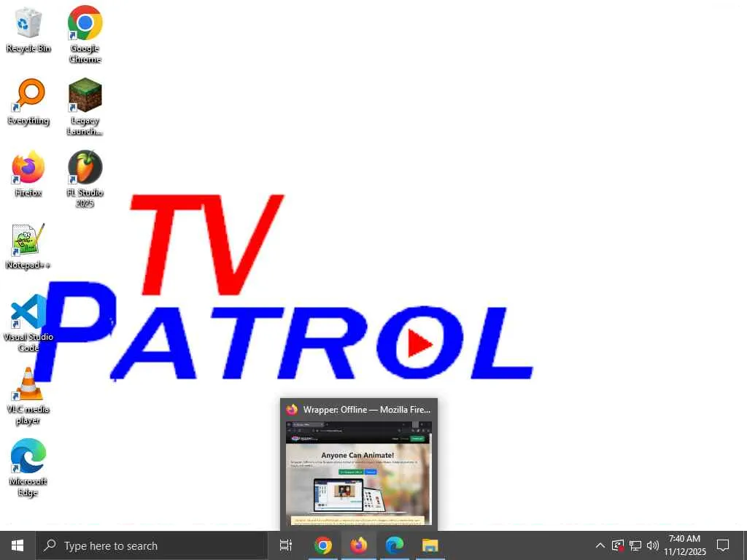Click the taskbar search box

(x=152, y=545)
